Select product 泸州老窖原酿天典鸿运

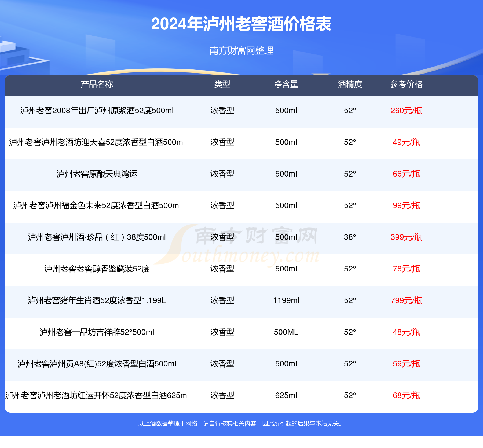click(97, 174)
